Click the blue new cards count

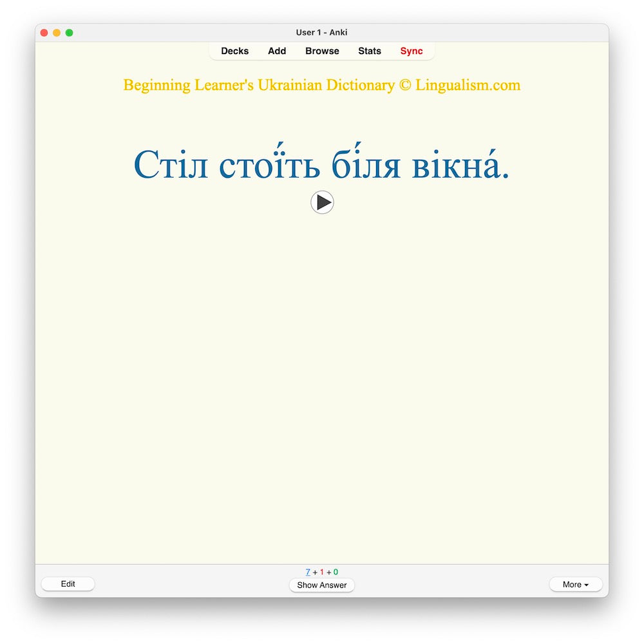pos(308,571)
